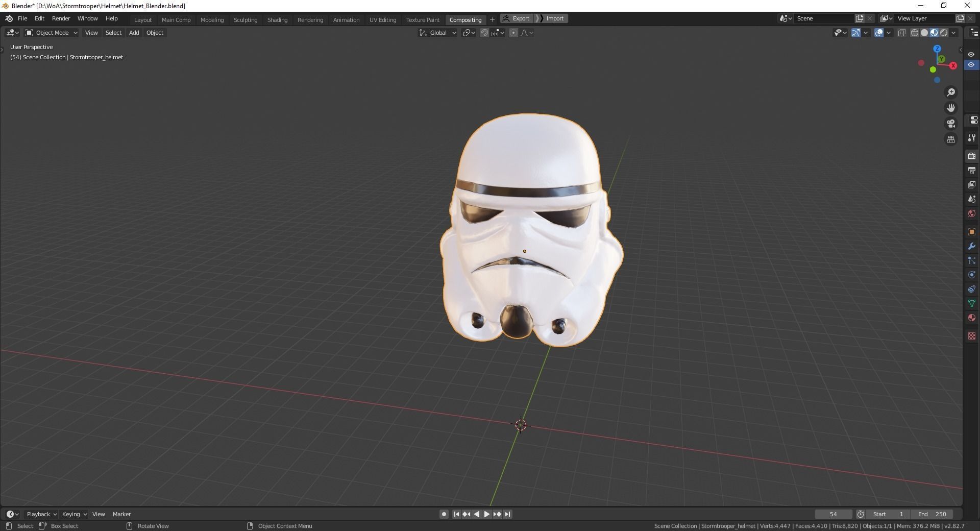
Task: Click the hand pan view gizmo
Action: [951, 108]
